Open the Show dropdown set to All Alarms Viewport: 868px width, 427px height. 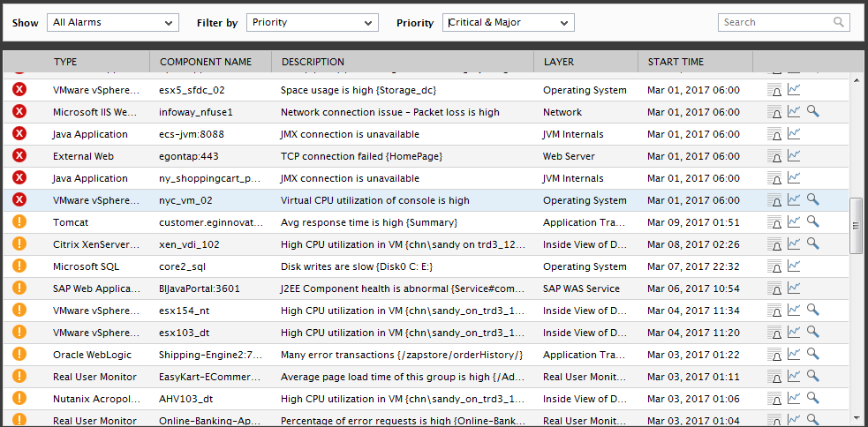113,23
